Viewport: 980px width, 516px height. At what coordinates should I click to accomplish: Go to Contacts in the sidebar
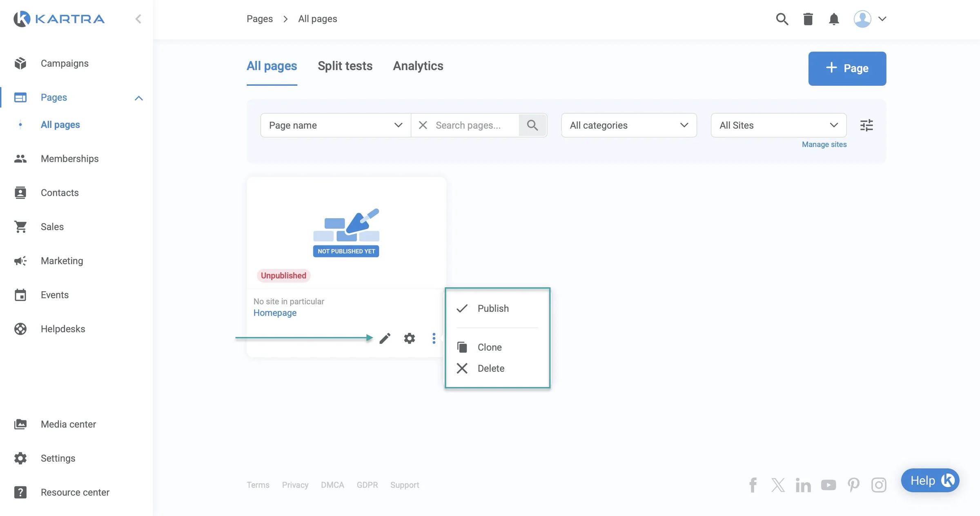click(x=60, y=192)
